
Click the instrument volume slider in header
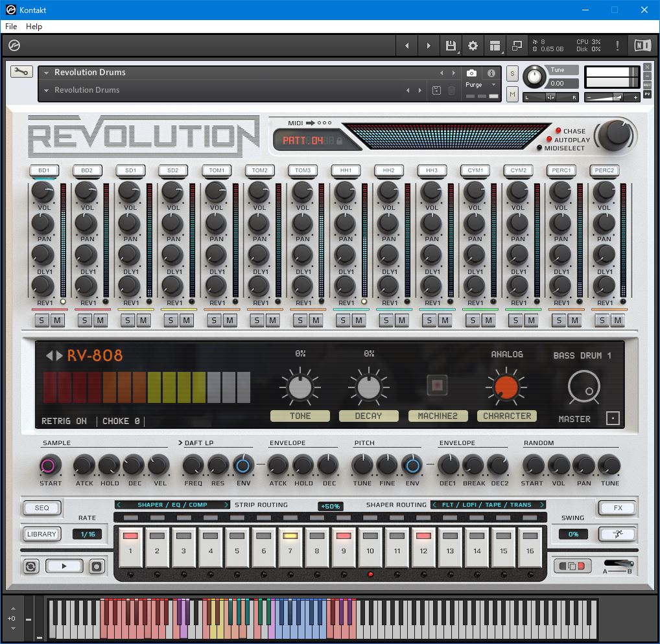tap(613, 98)
